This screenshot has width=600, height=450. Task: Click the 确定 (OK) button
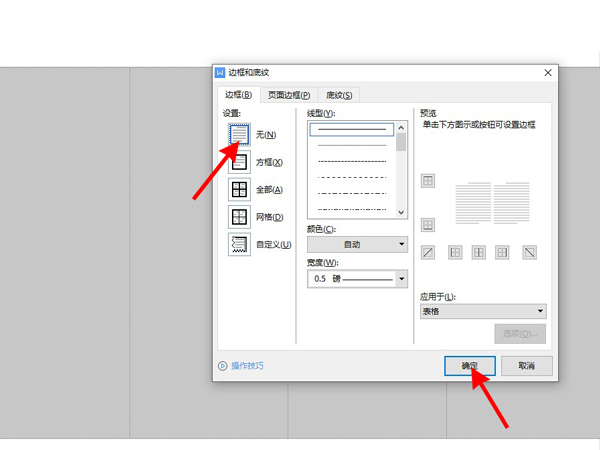[x=470, y=366]
